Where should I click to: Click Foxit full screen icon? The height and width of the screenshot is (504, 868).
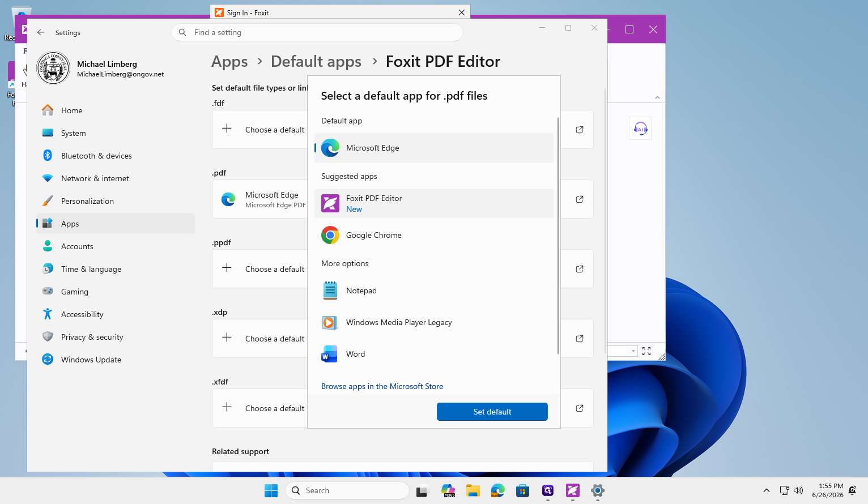pos(646,351)
